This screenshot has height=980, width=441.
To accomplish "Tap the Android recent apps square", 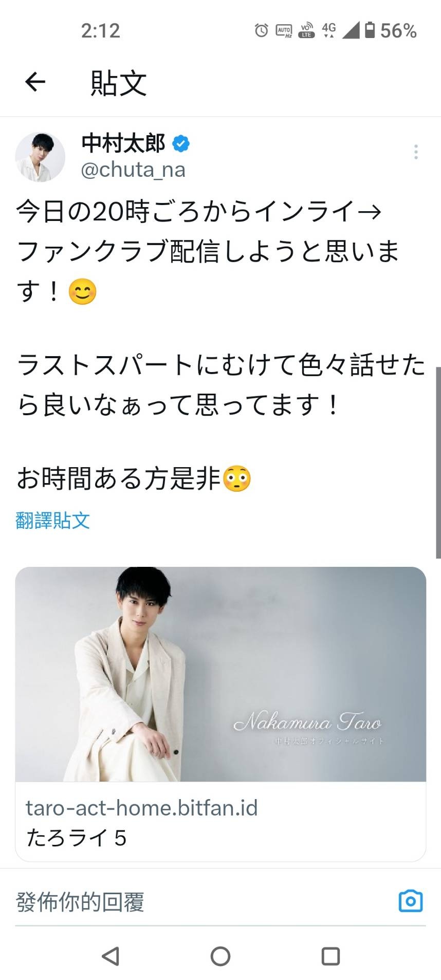I will pos(330,956).
